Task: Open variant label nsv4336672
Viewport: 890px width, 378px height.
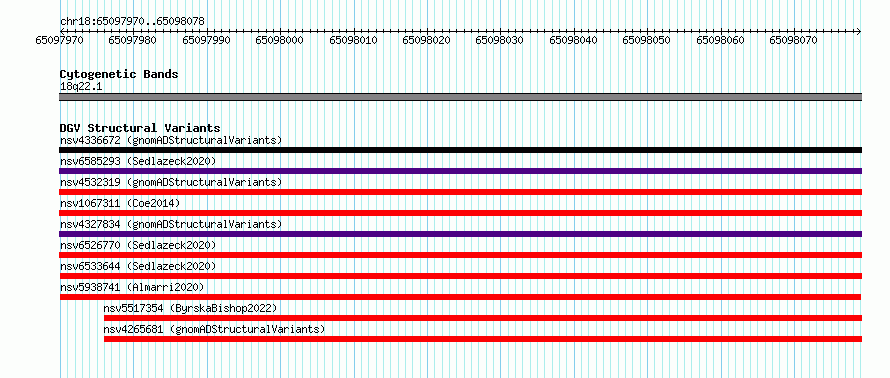Action: (171, 140)
